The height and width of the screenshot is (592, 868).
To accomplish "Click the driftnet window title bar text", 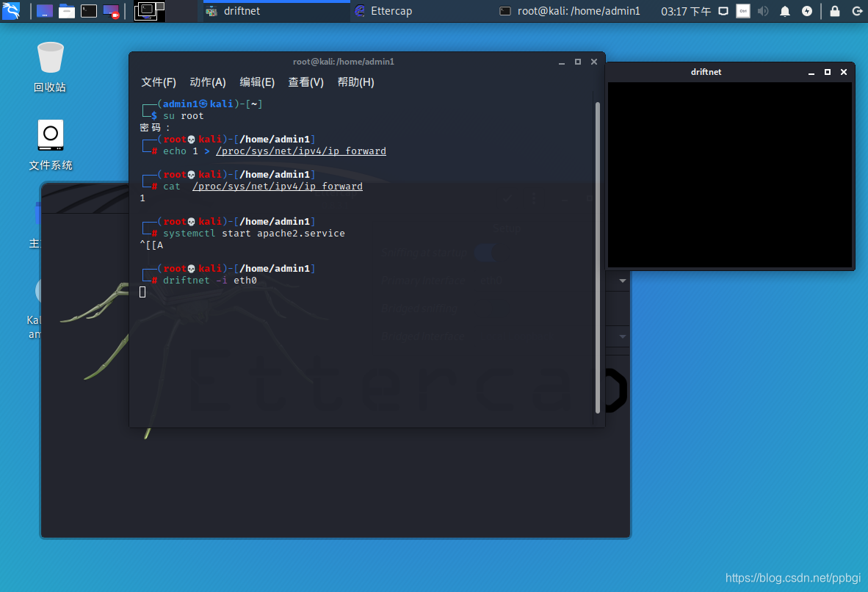I will [706, 72].
